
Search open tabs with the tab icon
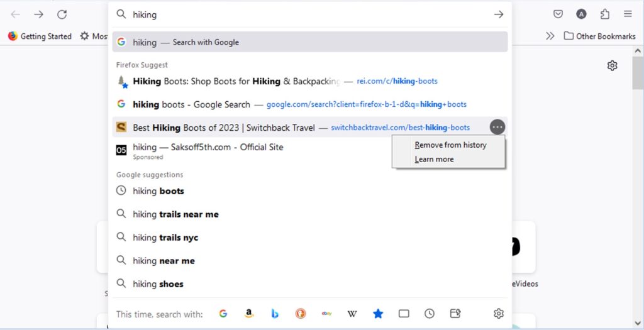tap(404, 314)
